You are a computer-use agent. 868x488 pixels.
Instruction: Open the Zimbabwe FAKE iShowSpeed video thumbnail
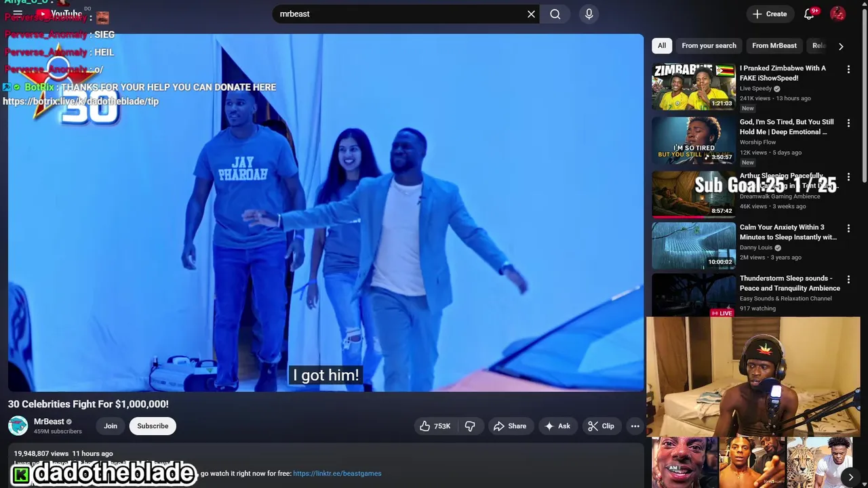(x=694, y=86)
